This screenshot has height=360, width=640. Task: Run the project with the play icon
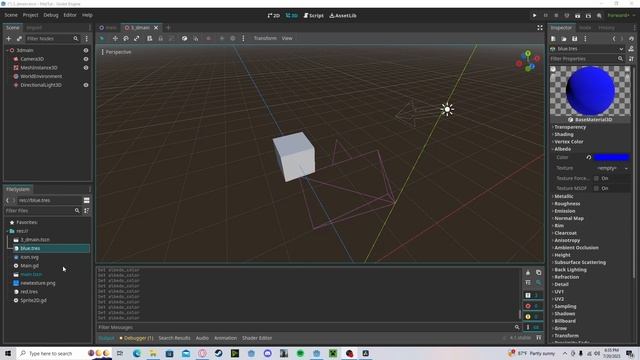coord(534,16)
